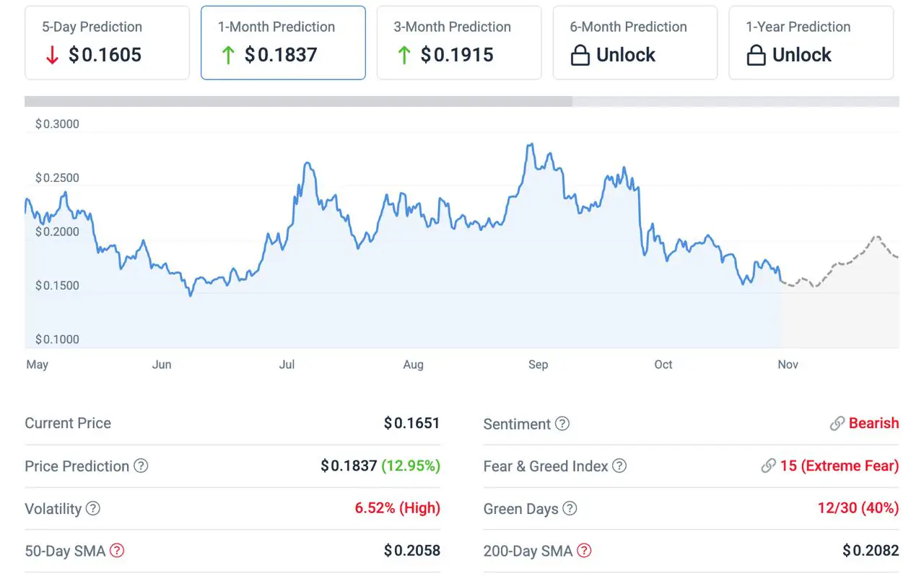The height and width of the screenshot is (576, 924).
Task: Click the red 50-Day SMA help icon
Action: coord(117,551)
